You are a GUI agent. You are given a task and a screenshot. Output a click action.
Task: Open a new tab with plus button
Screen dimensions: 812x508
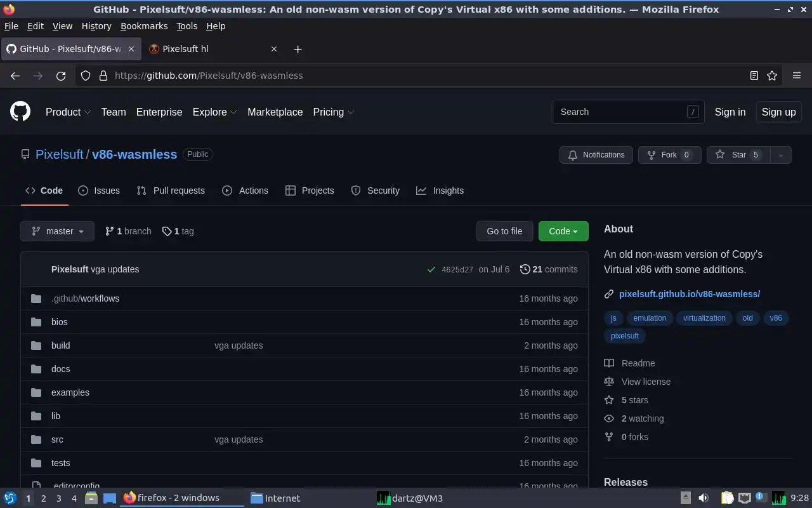298,49
